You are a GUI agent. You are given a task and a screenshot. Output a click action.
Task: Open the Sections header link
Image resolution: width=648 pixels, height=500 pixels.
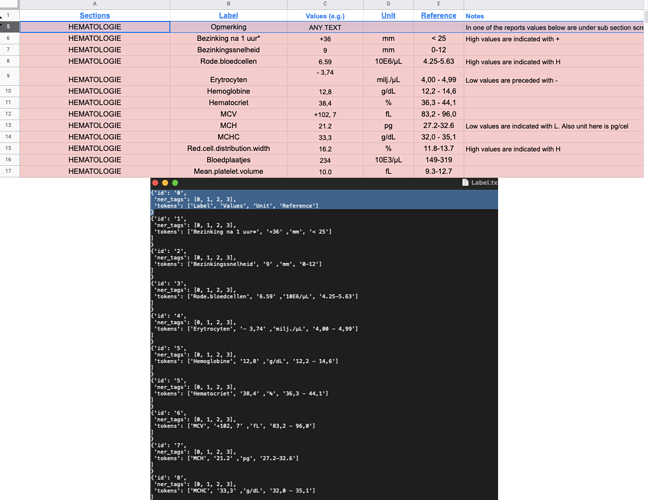[95, 15]
